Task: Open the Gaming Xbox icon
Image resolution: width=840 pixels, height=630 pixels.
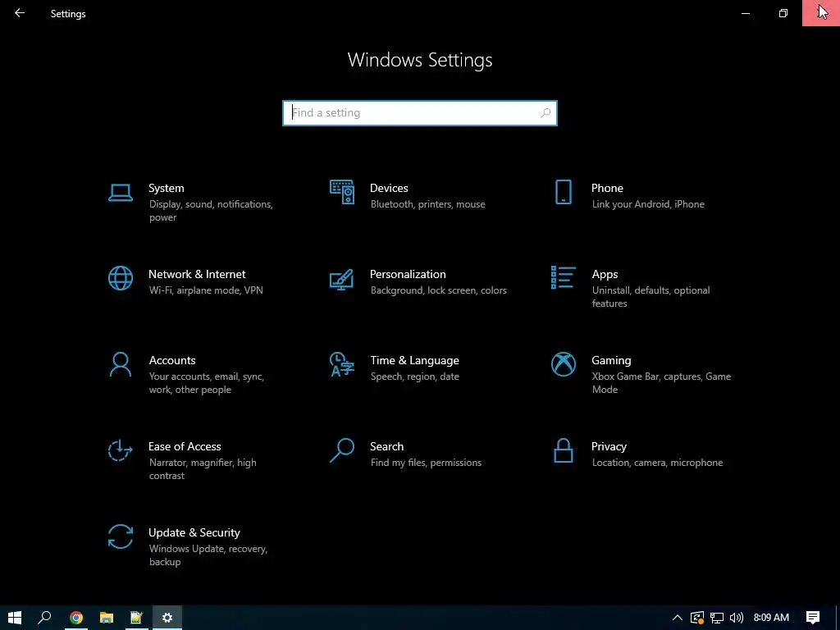Action: (563, 364)
